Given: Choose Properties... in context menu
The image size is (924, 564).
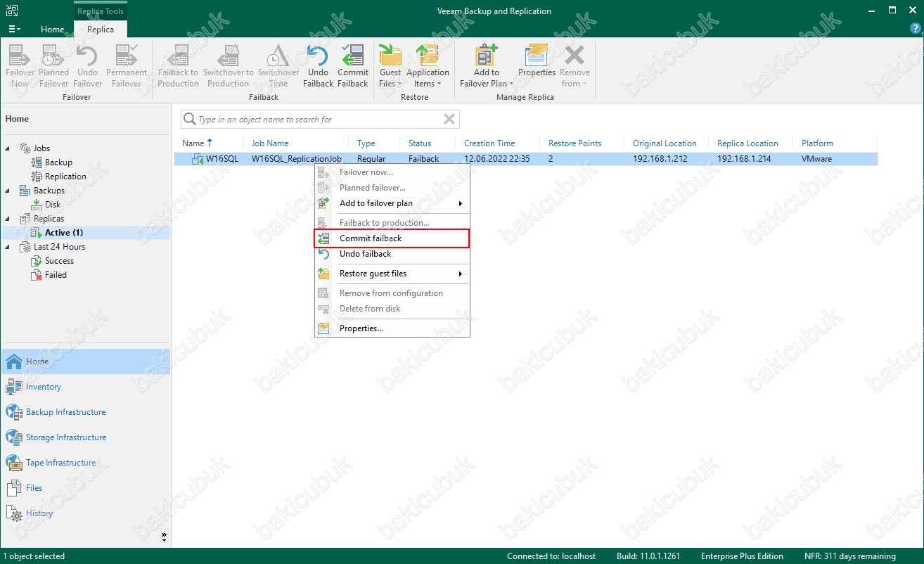Looking at the screenshot, I should 392,328.
